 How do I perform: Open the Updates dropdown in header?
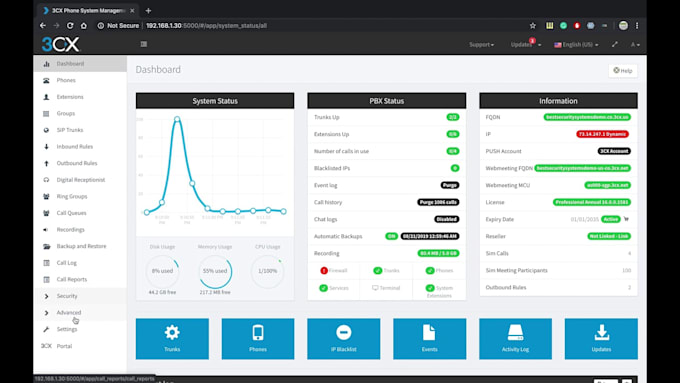(526, 45)
